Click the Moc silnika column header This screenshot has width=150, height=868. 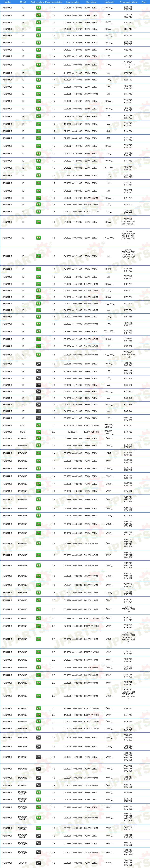click(91, 2)
